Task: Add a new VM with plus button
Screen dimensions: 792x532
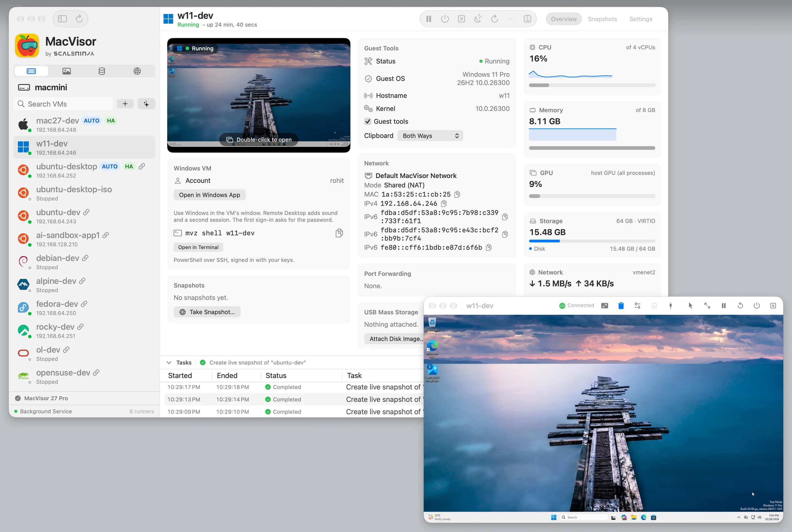Action: click(x=125, y=104)
